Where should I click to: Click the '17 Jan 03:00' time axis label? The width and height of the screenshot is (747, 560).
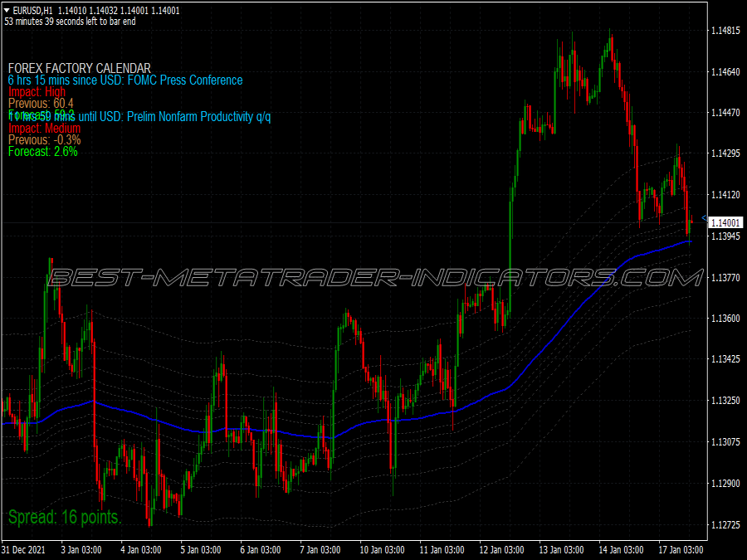tap(681, 549)
